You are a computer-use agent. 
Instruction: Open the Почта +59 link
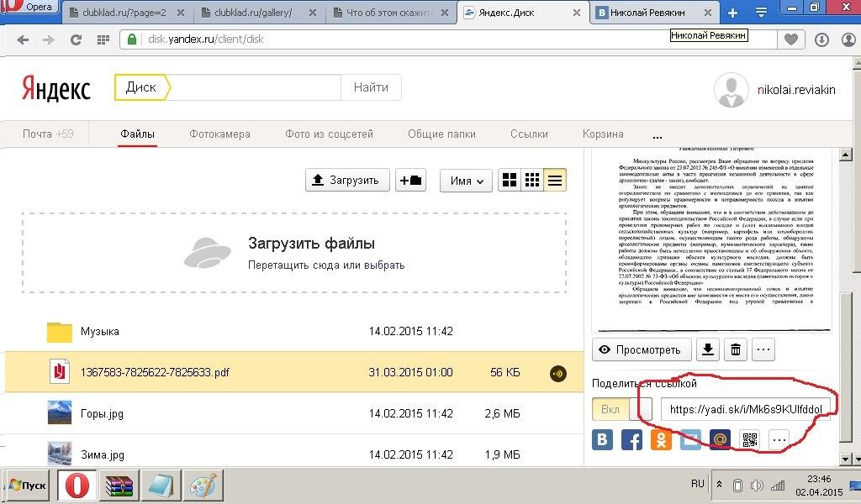pos(48,134)
